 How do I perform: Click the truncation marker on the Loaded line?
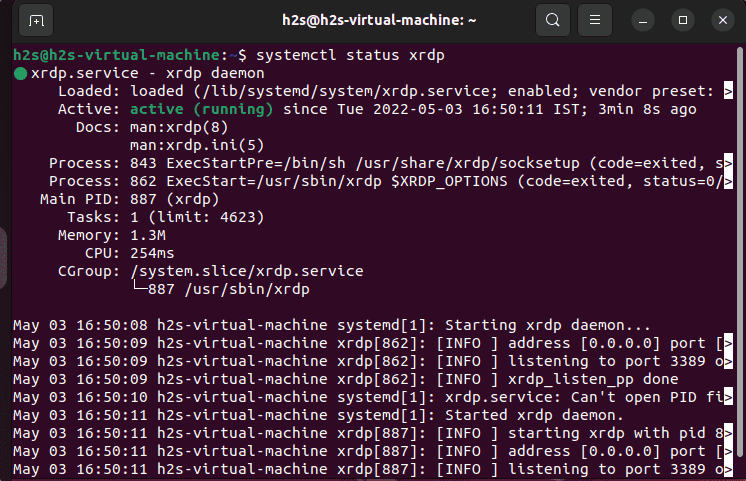click(x=728, y=91)
